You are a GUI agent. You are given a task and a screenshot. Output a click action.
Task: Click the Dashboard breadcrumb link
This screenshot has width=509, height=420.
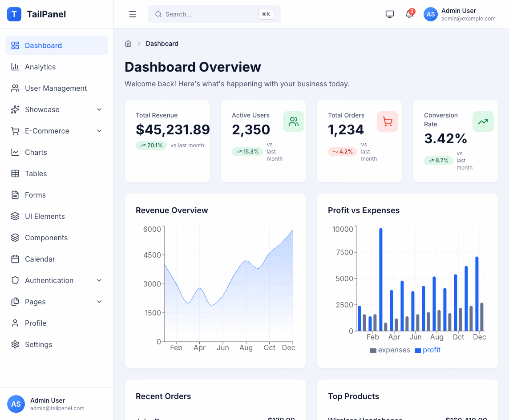pyautogui.click(x=162, y=43)
